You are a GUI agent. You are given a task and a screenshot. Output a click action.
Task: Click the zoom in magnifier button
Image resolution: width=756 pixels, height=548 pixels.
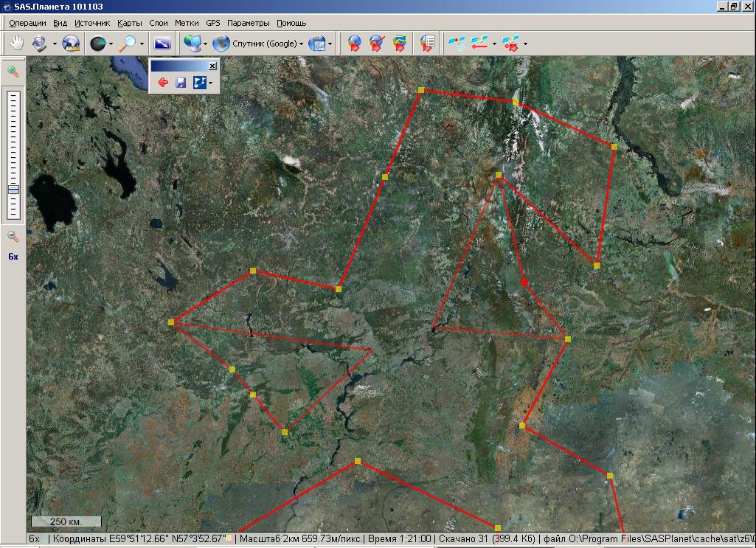tap(13, 72)
